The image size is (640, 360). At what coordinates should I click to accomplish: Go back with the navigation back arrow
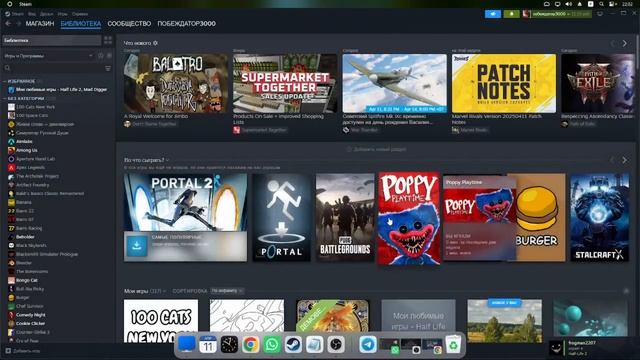click(8, 24)
